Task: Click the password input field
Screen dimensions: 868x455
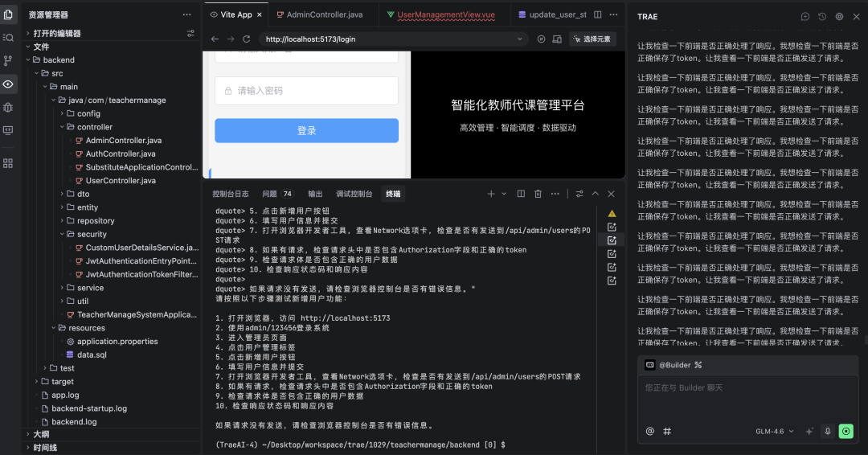Action: pos(307,91)
